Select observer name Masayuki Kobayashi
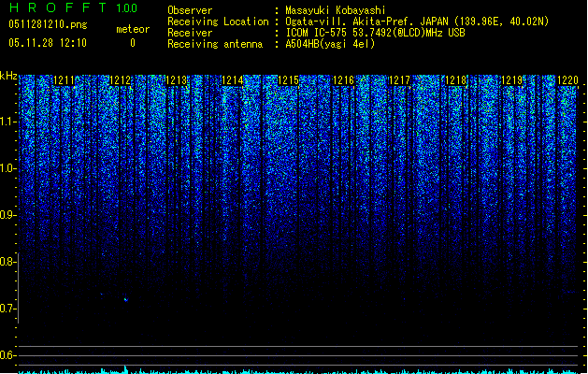The image size is (588, 374). tap(336, 10)
